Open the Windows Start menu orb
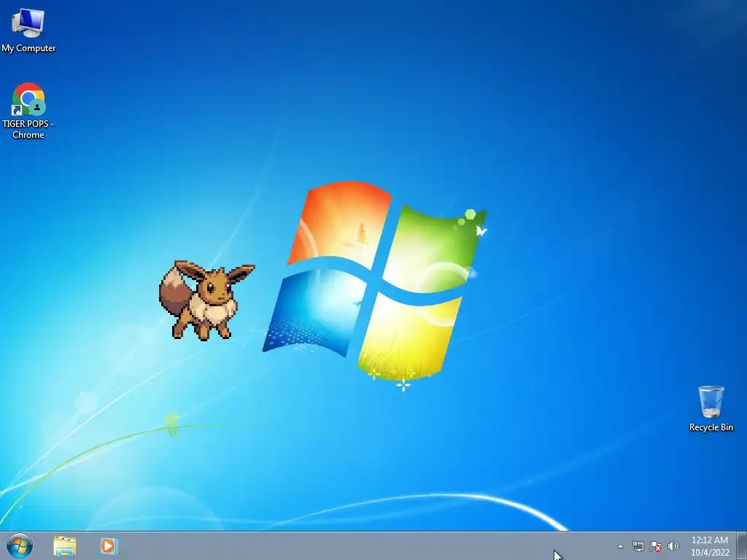The height and width of the screenshot is (560, 747). [x=20, y=545]
